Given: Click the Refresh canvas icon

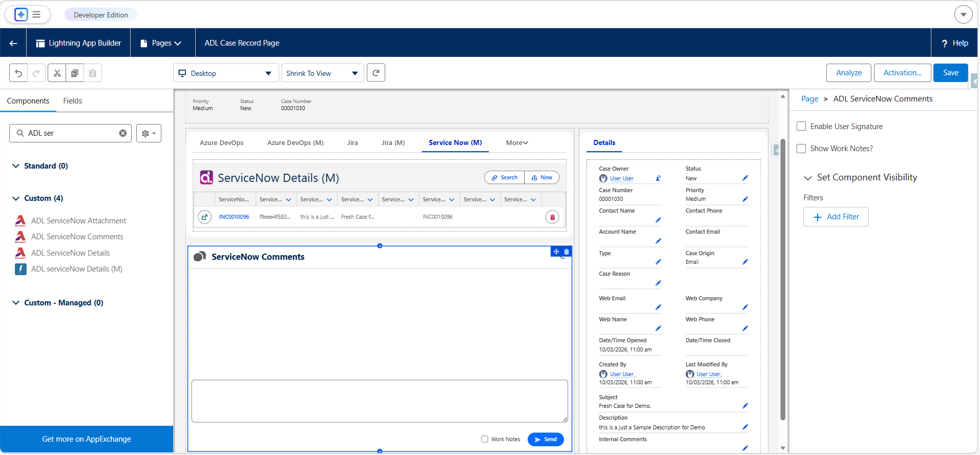Looking at the screenshot, I should click(x=376, y=73).
